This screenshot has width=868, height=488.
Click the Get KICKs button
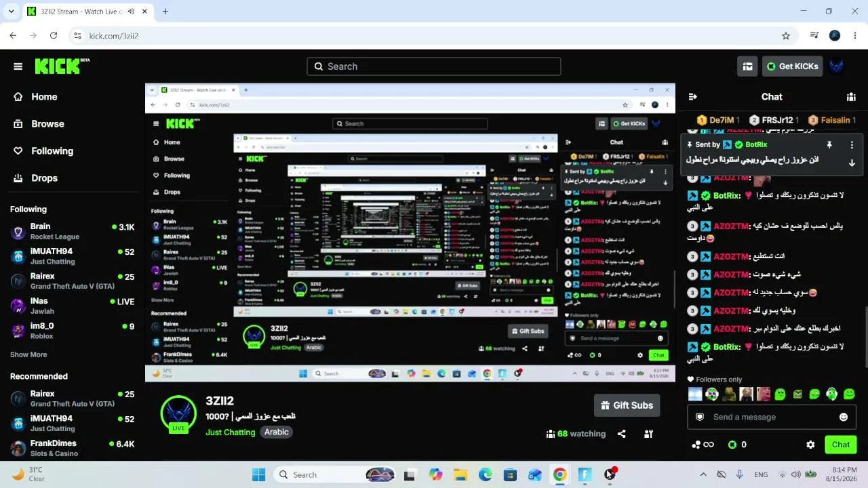pyautogui.click(x=792, y=66)
